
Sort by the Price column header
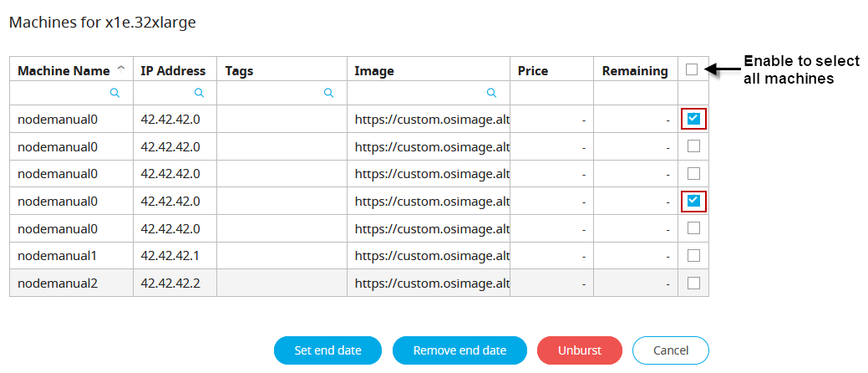pyautogui.click(x=533, y=70)
